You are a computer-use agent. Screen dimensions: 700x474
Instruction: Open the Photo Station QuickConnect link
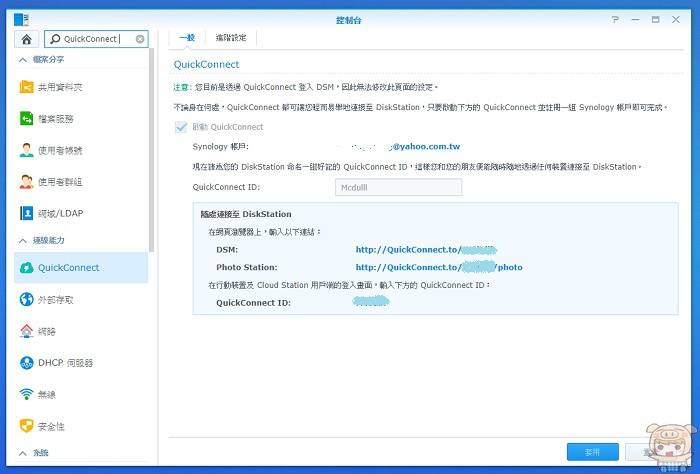pos(439,267)
